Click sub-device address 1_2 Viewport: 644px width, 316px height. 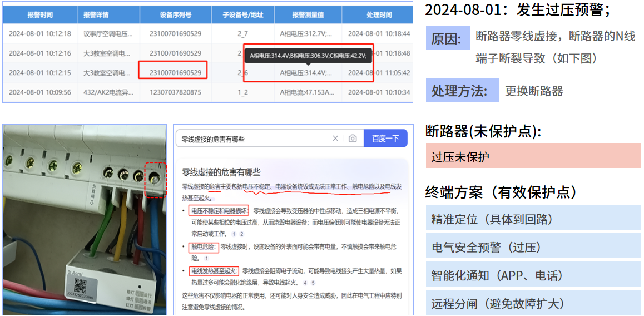(x=242, y=92)
